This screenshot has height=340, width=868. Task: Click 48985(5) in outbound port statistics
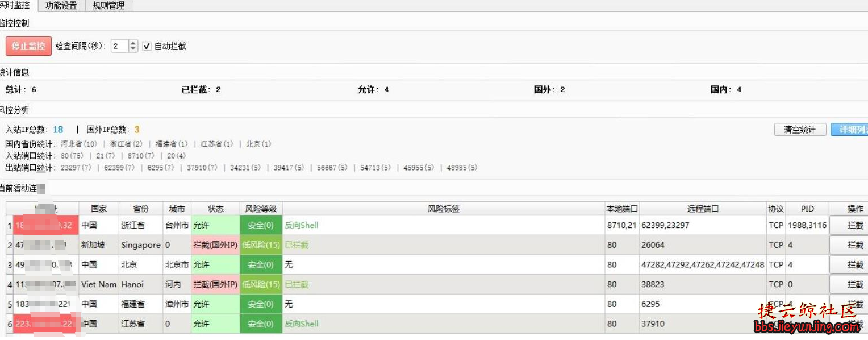click(x=462, y=168)
